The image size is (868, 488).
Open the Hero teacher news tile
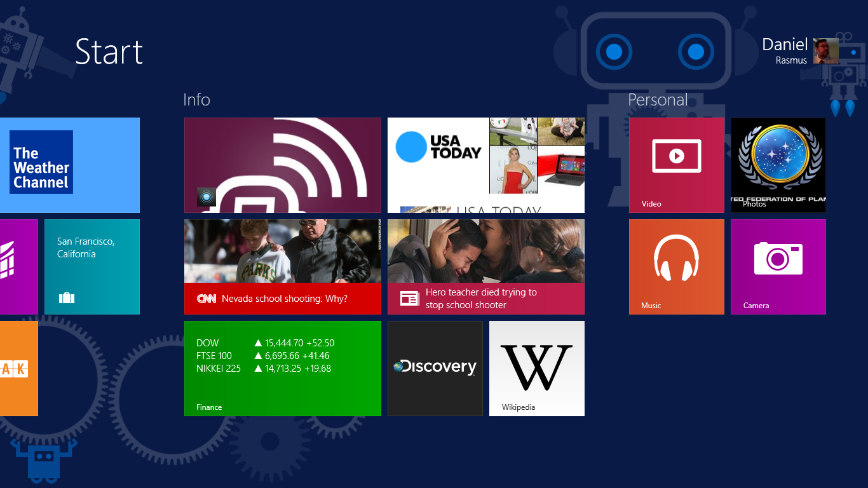(486, 267)
